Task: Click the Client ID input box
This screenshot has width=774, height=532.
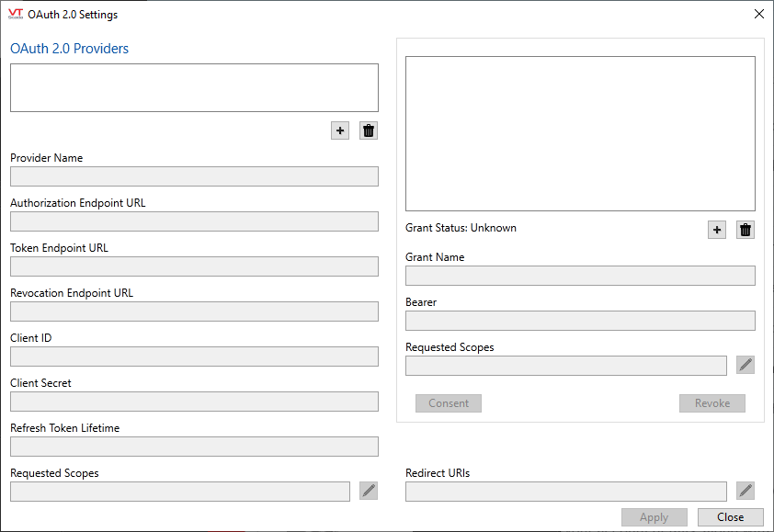Action: tap(194, 357)
